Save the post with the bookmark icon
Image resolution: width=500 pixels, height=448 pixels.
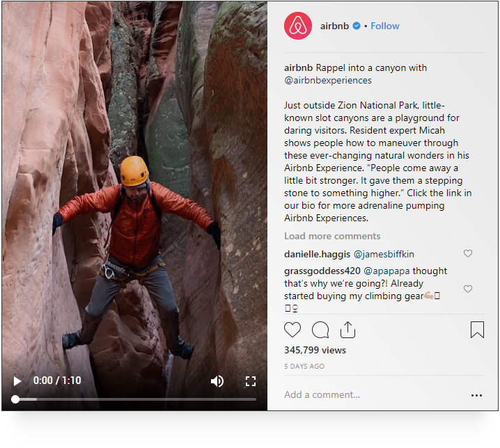pos(477,330)
